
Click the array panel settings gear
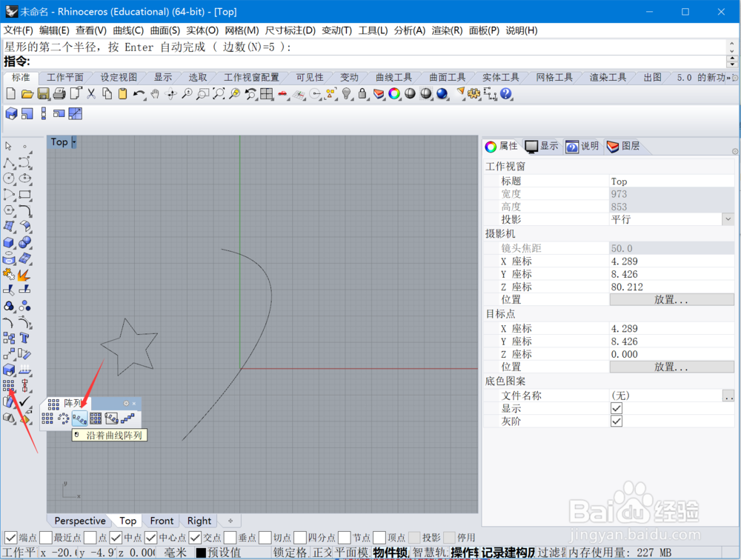(126, 403)
